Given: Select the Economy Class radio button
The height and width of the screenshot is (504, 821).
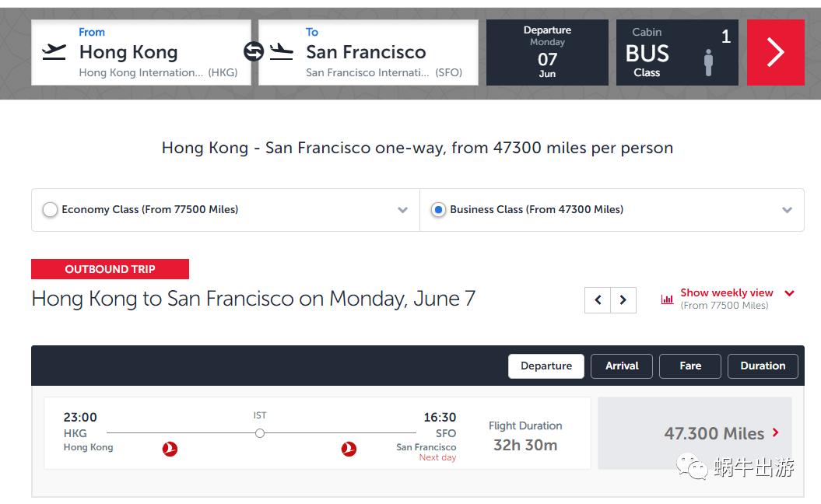Looking at the screenshot, I should [x=50, y=210].
